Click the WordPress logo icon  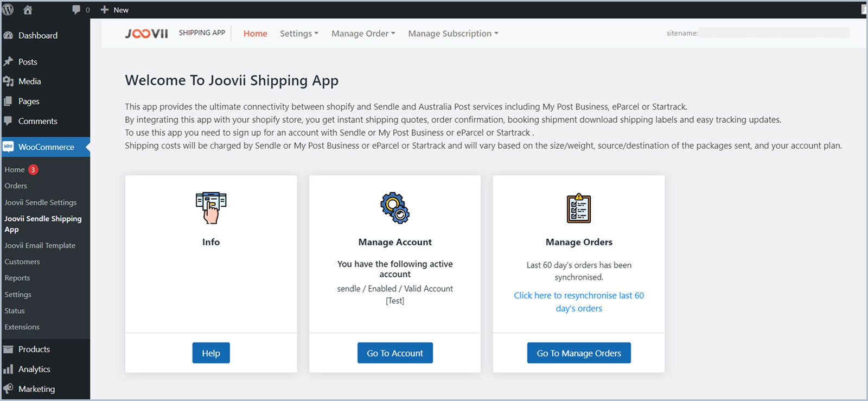coord(8,10)
